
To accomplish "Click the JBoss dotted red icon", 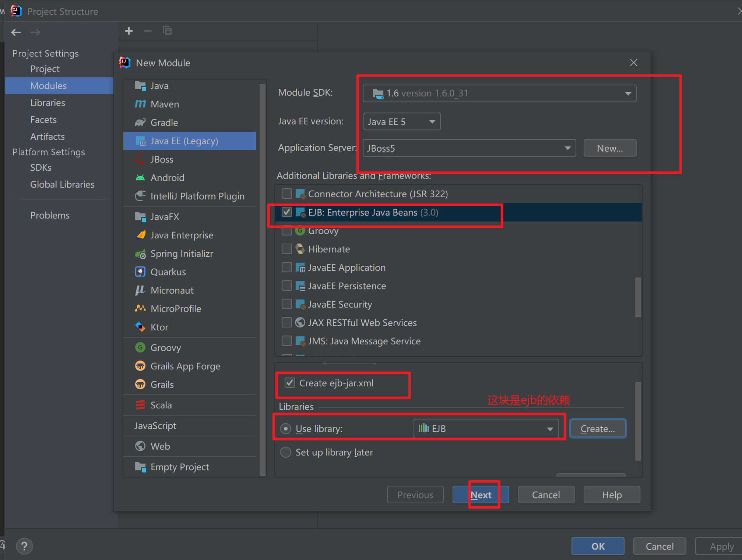I will tap(140, 159).
